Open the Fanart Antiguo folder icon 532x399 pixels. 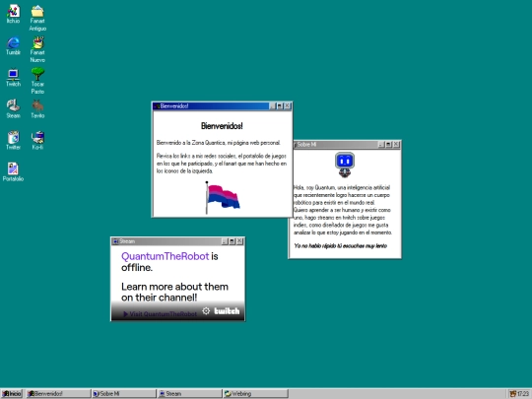point(37,18)
